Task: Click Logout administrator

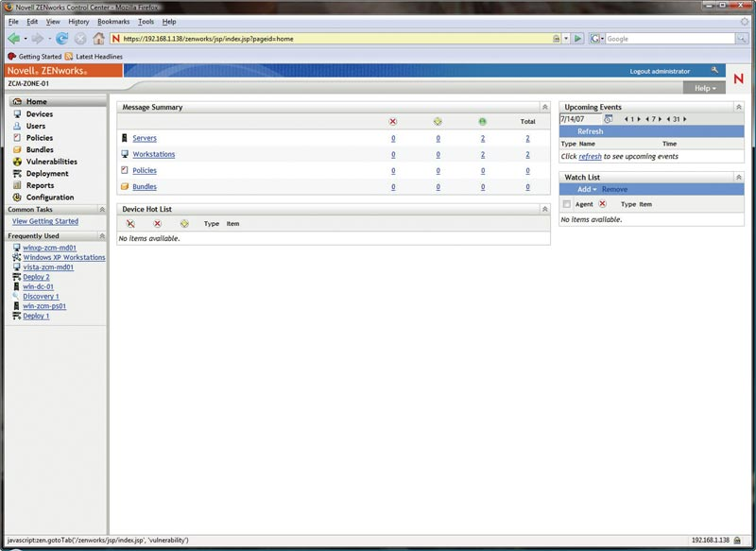Action: pos(660,71)
